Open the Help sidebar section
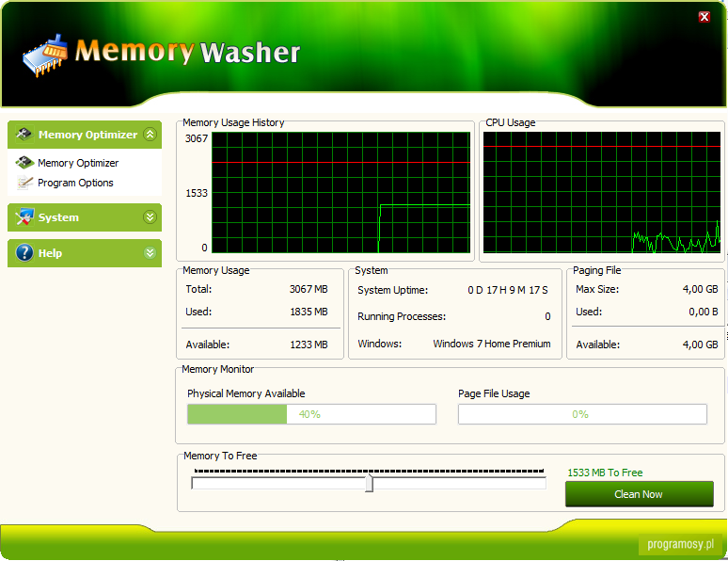The width and height of the screenshot is (728, 561). tap(85, 253)
